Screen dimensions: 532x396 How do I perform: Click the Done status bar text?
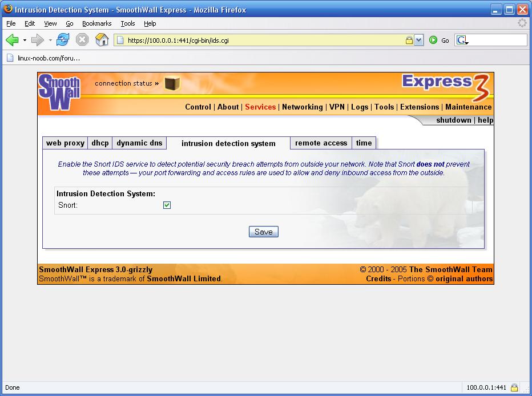tap(12, 387)
